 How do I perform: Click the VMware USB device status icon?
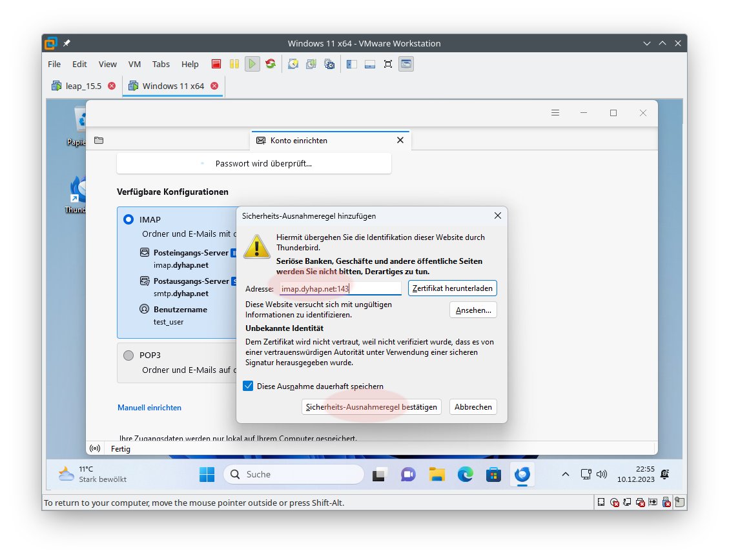coord(666,502)
